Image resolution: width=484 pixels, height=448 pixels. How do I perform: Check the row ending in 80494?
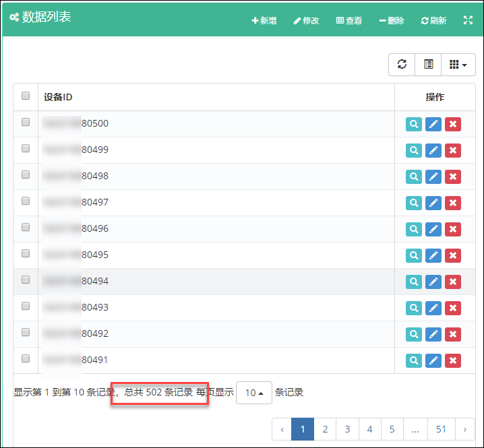tap(26, 279)
